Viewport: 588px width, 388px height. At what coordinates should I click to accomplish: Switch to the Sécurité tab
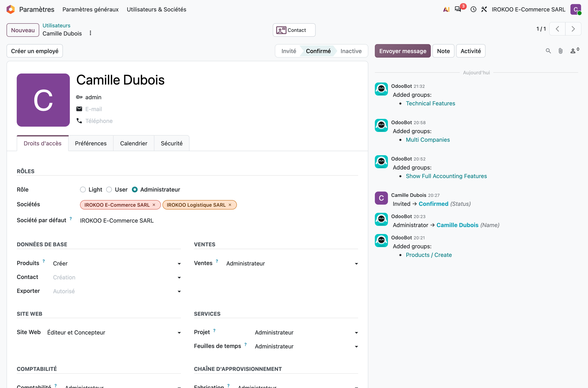[171, 143]
